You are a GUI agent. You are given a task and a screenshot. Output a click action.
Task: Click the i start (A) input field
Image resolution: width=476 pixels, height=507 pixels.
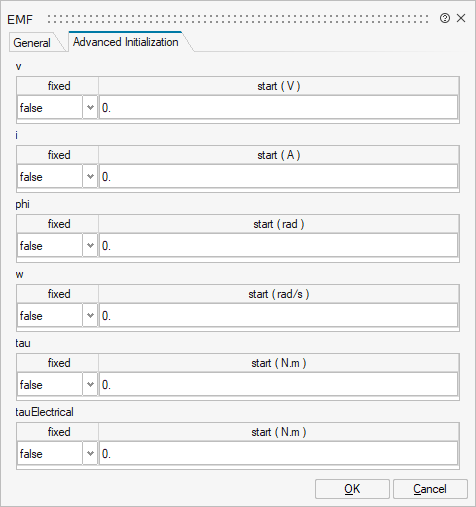click(x=278, y=177)
